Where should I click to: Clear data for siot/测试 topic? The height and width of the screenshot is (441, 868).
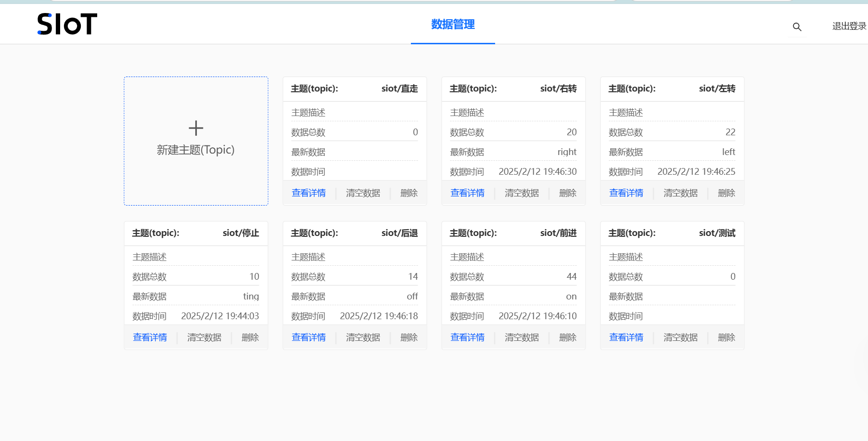[x=680, y=337]
